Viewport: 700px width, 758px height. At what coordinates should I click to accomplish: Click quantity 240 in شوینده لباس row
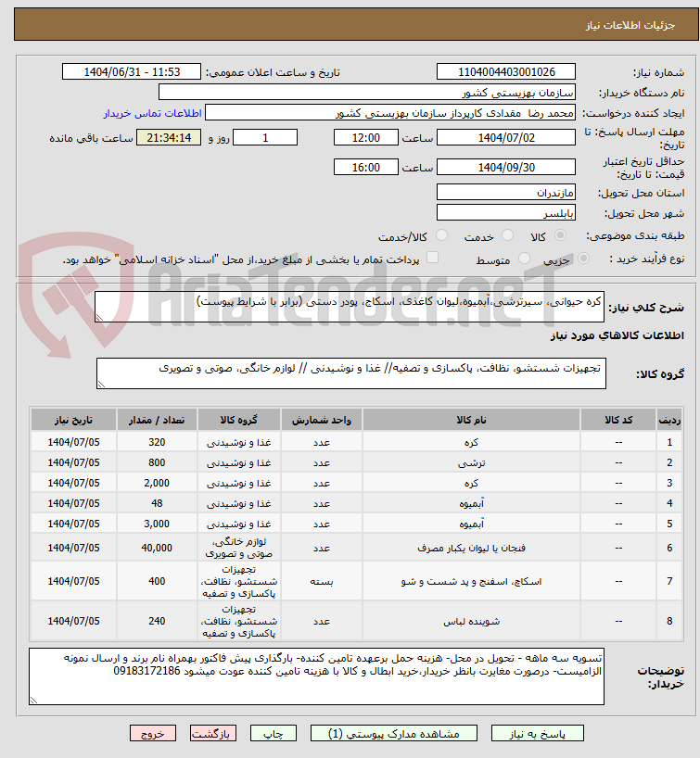click(157, 621)
